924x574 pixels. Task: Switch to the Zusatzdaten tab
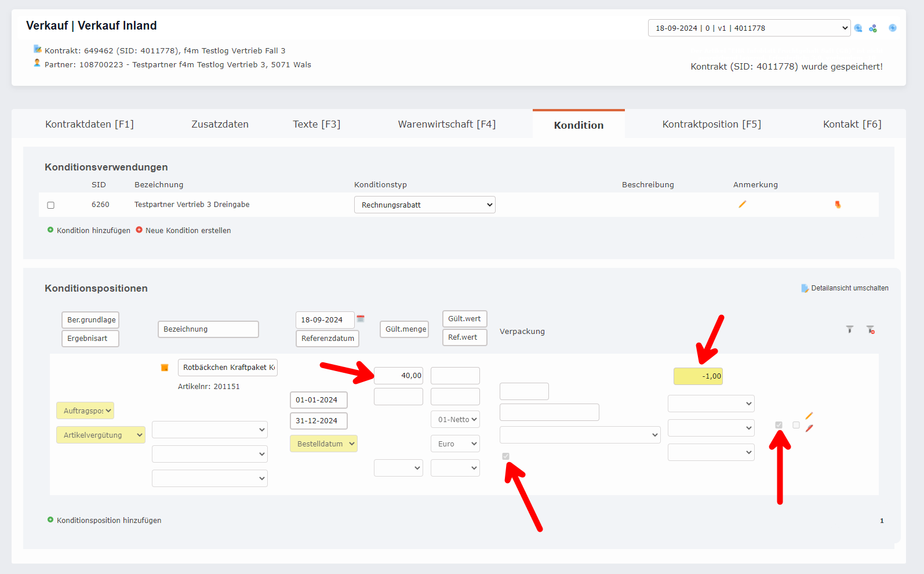tap(220, 124)
